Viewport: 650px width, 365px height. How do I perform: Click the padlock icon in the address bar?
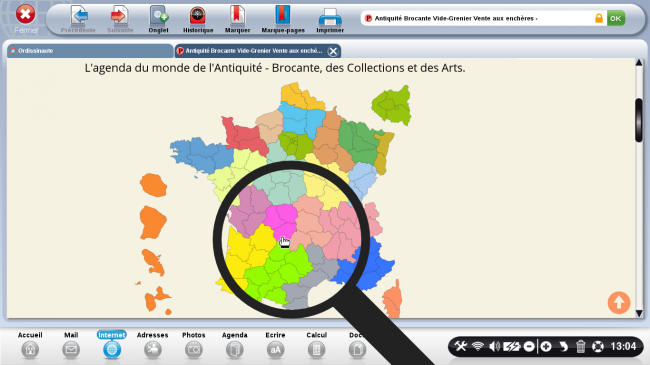[x=599, y=18]
